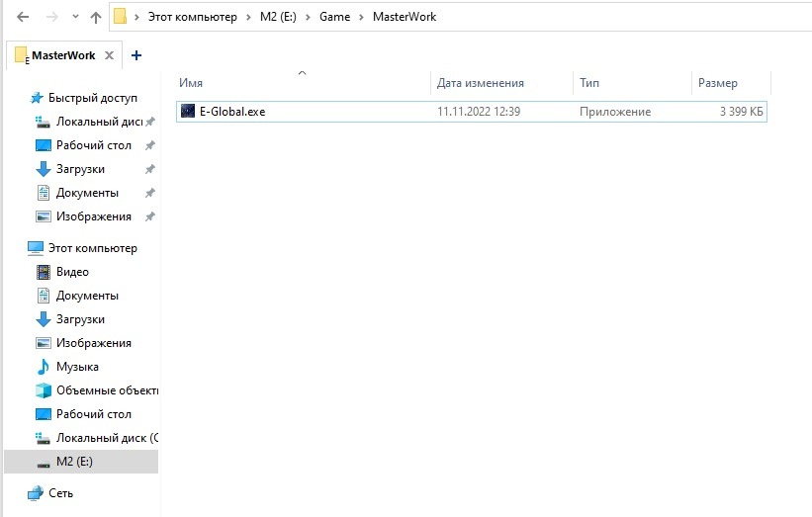
Task: Open pinned 'Локальный диск' under Quick access
Action: click(x=99, y=122)
